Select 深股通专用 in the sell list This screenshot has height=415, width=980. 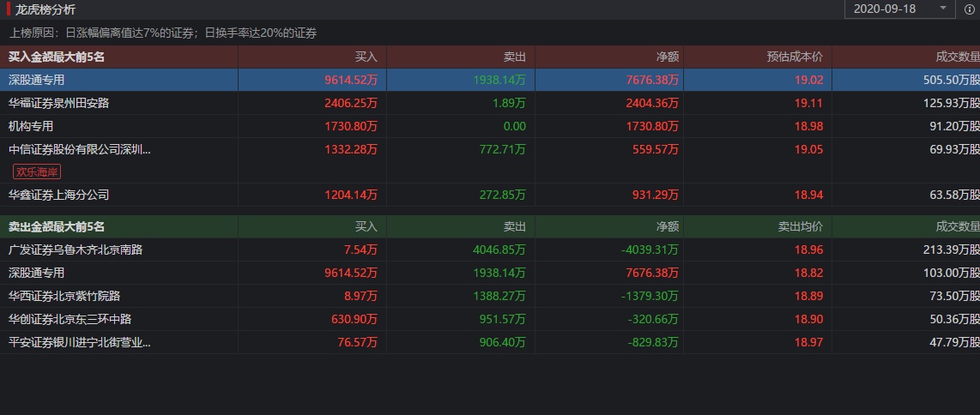point(490,273)
